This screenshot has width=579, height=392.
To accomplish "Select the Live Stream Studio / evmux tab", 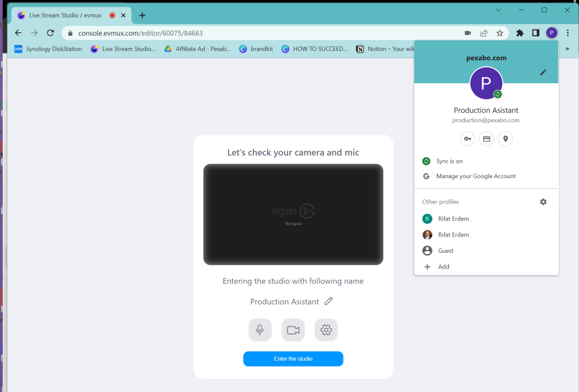I will pyautogui.click(x=71, y=15).
